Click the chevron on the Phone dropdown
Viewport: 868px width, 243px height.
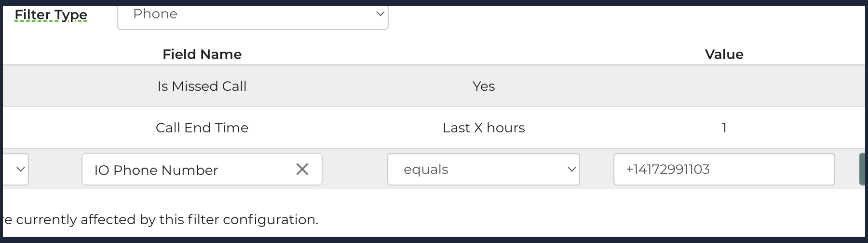pos(380,14)
